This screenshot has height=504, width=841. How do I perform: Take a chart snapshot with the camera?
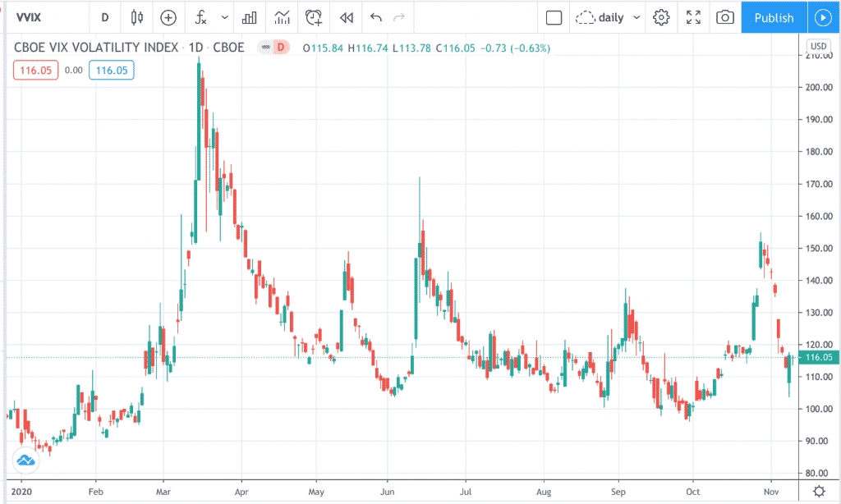(x=724, y=17)
